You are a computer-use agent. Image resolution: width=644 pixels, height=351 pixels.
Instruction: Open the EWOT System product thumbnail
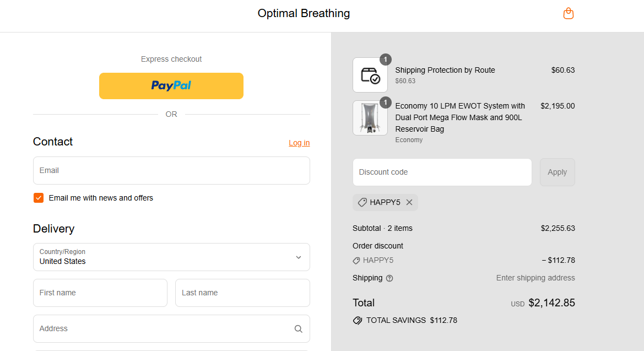[x=370, y=118]
